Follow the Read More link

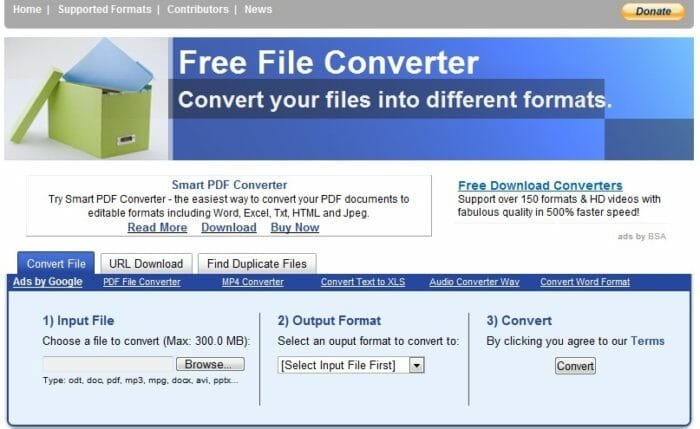tap(157, 228)
